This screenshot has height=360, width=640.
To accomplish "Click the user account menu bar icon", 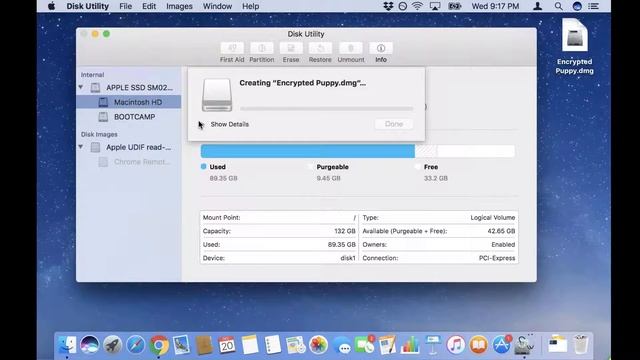I will pyautogui.click(x=538, y=6).
